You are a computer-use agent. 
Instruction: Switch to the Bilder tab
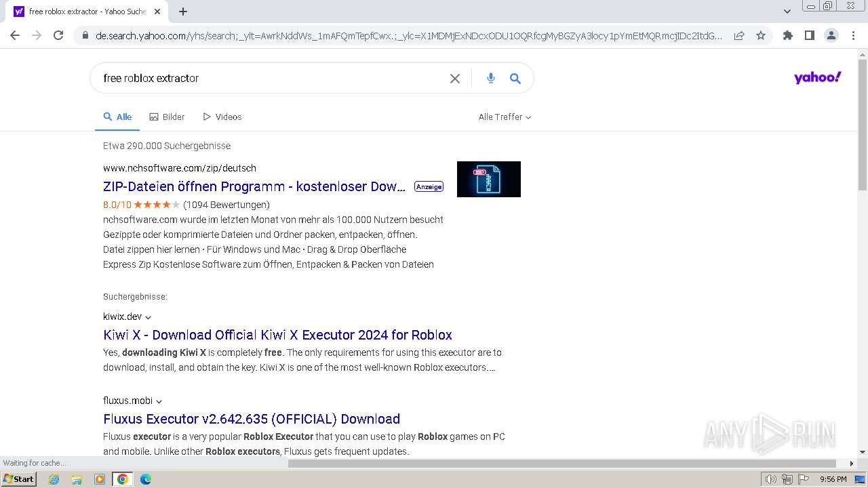pyautogui.click(x=167, y=117)
